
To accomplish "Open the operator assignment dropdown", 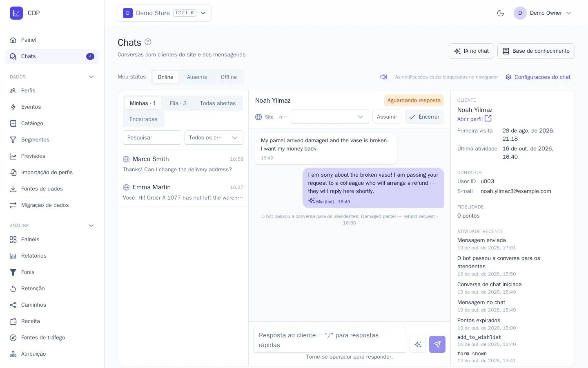I will pos(330,117).
